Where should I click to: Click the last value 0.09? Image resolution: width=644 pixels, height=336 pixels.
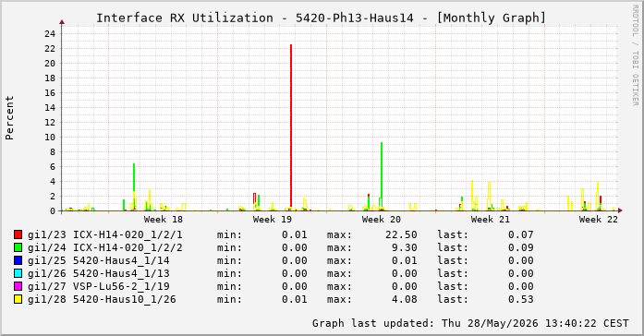[521, 247]
